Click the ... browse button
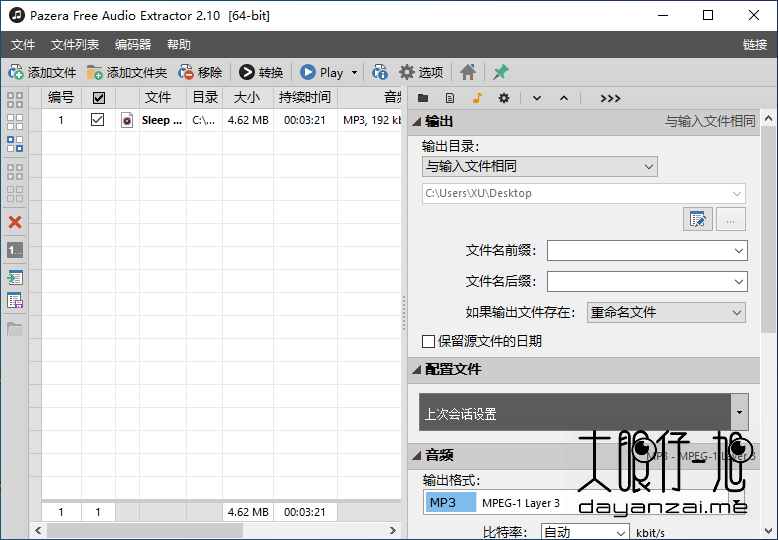The height and width of the screenshot is (540, 778). [730, 219]
